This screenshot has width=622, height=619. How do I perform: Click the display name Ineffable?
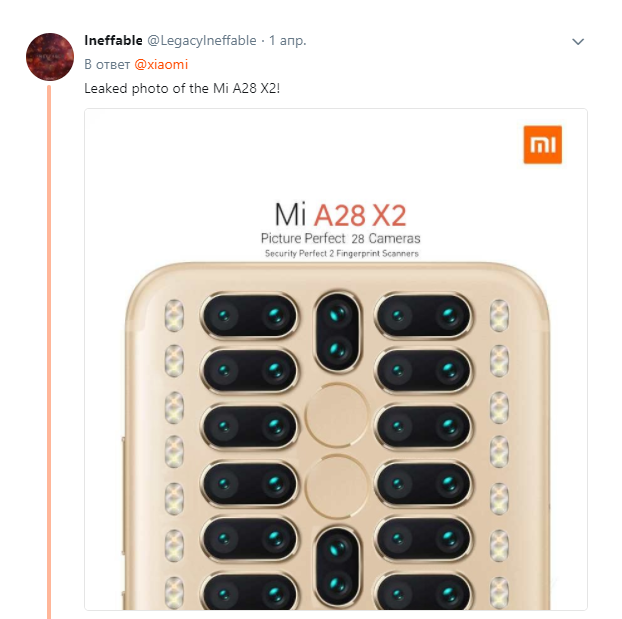(113, 40)
